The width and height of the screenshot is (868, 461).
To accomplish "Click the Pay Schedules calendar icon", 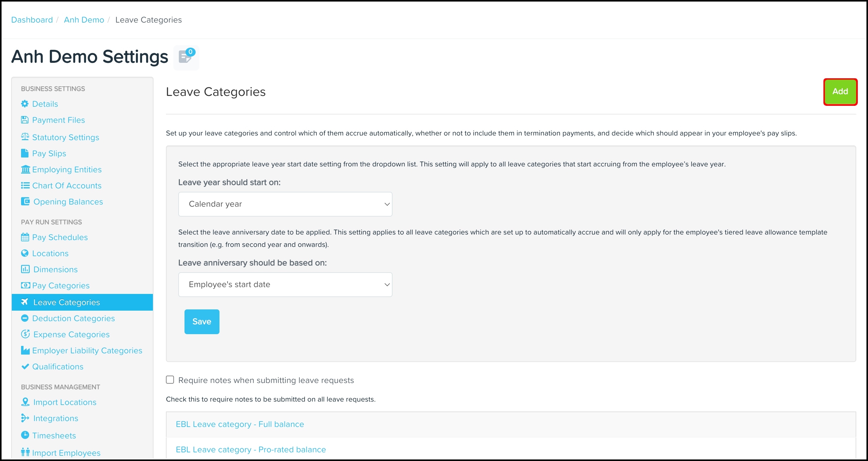I will 25,237.
